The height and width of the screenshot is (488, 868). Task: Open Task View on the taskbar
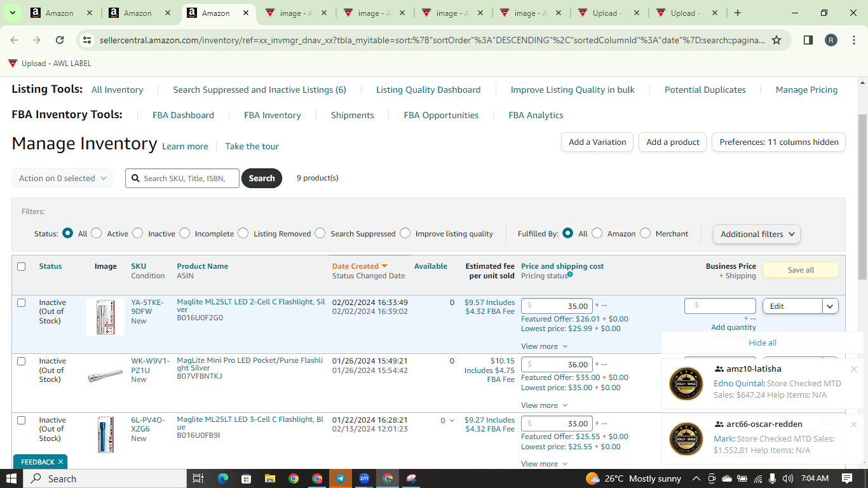coord(198,478)
